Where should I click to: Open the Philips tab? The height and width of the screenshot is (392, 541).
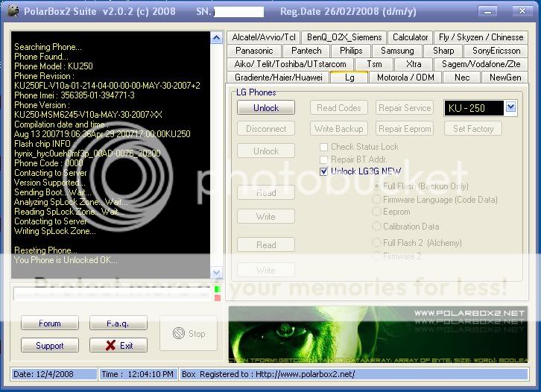(x=351, y=51)
